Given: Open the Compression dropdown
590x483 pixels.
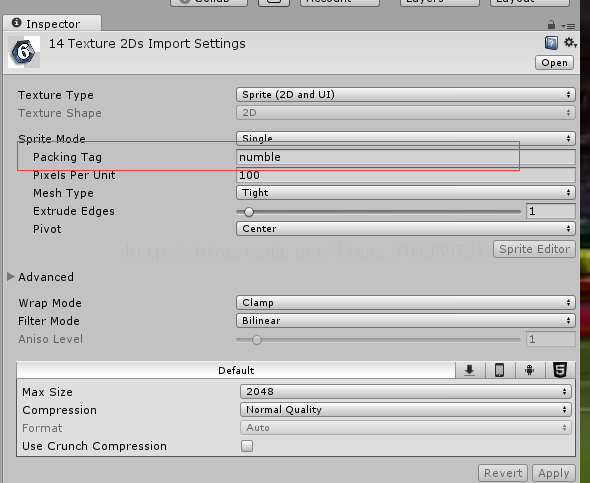Looking at the screenshot, I should point(406,410).
